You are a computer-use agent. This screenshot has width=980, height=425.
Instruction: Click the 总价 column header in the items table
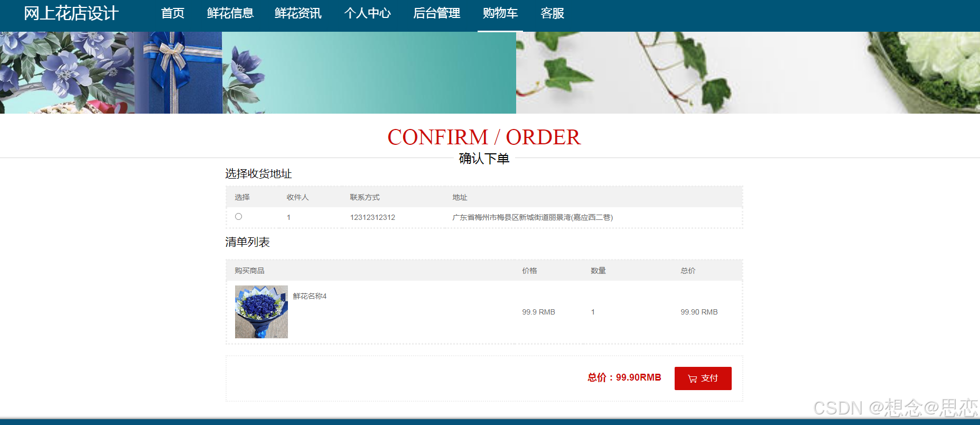pos(688,271)
